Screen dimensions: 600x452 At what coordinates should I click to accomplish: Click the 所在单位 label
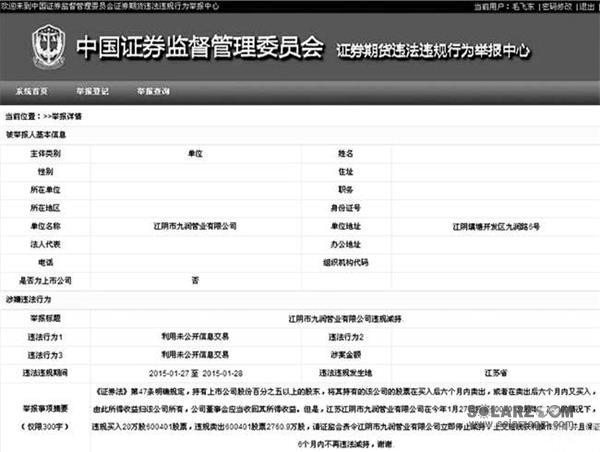click(x=46, y=190)
